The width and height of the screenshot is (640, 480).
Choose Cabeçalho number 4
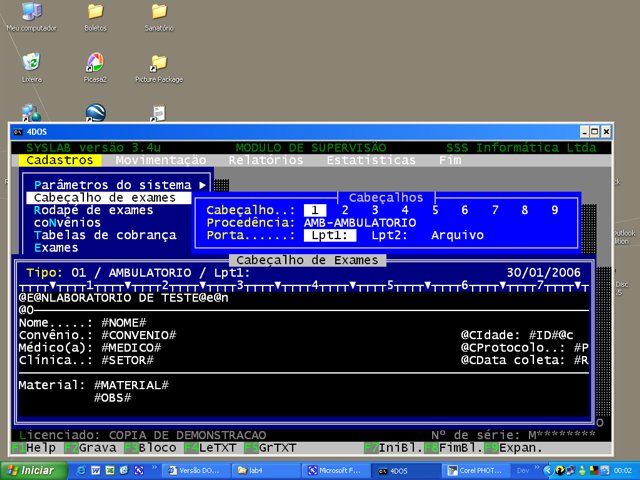(405, 210)
